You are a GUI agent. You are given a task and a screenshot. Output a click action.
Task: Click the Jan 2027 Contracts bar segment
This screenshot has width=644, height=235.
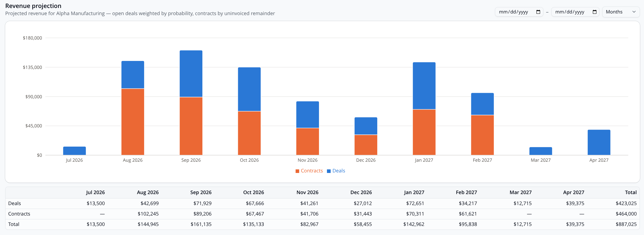click(x=424, y=132)
